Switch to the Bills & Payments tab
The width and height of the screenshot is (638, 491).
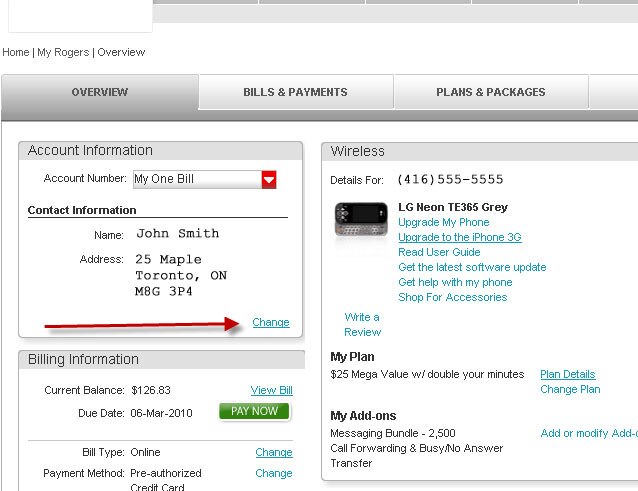295,92
